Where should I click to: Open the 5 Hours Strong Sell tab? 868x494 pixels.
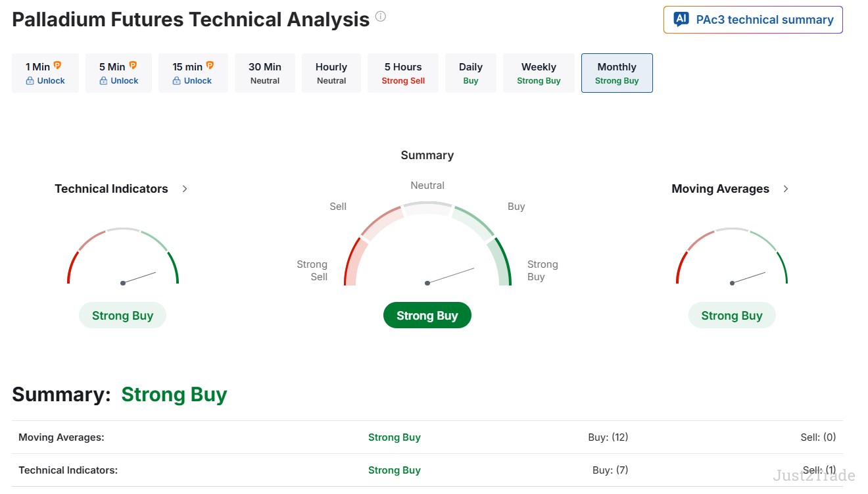click(x=402, y=72)
